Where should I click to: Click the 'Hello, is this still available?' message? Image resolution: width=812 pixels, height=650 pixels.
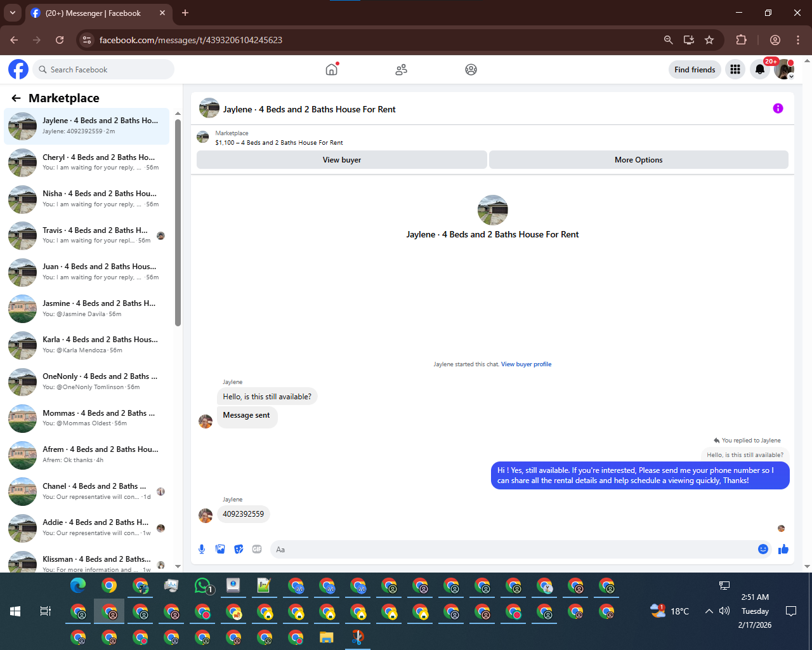click(267, 397)
